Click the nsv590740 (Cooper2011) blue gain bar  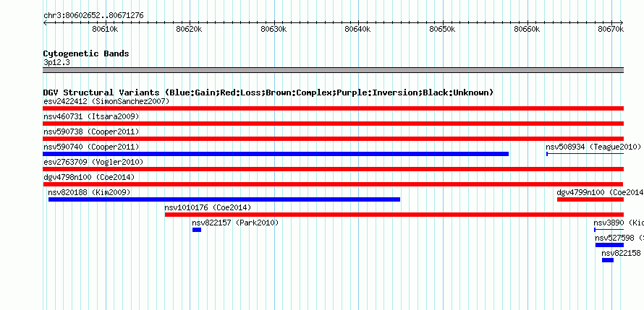[x=276, y=154]
